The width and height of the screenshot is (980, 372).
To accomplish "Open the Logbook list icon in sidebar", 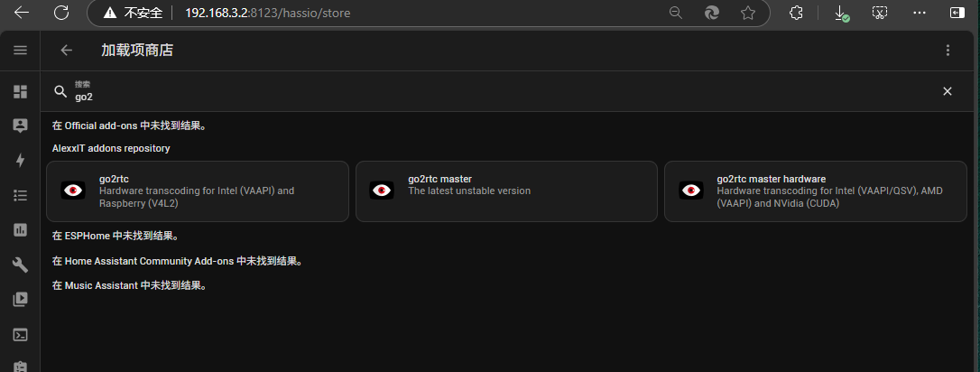I will 20,195.
